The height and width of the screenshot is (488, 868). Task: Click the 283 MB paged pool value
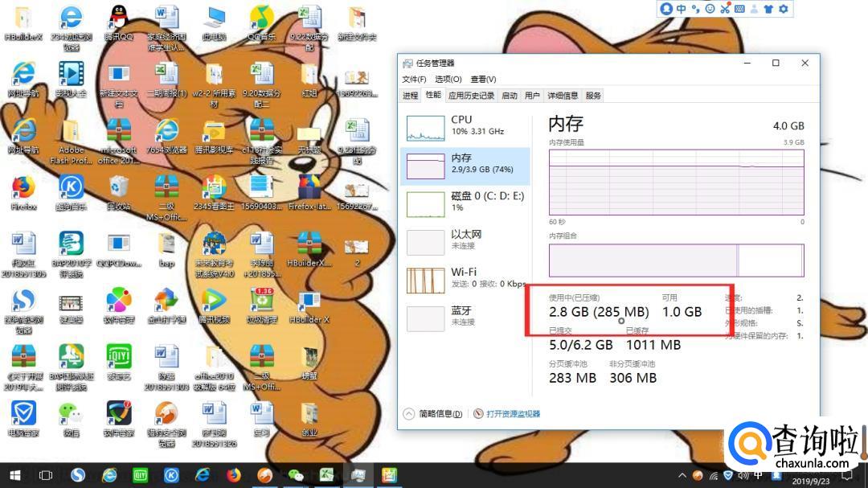tap(572, 379)
